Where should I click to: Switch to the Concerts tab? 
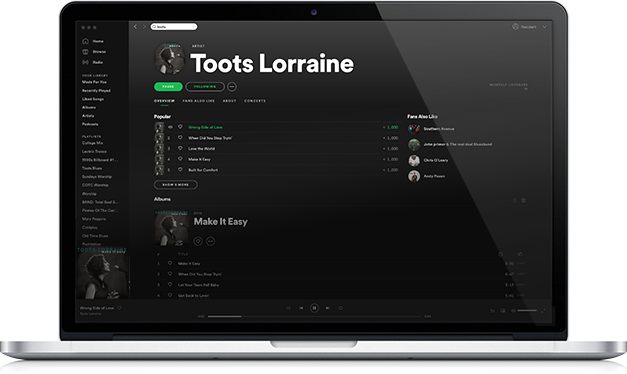[x=255, y=101]
